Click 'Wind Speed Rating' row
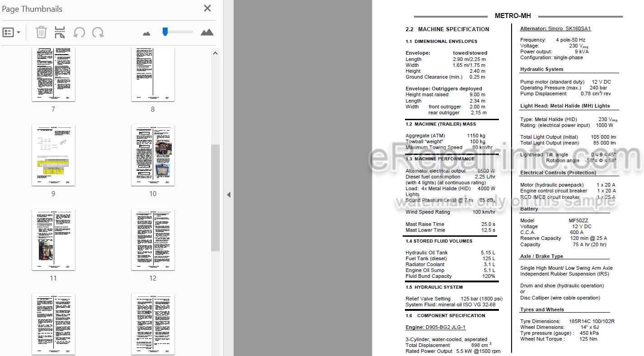This screenshot has height=356, width=644. (x=450, y=212)
